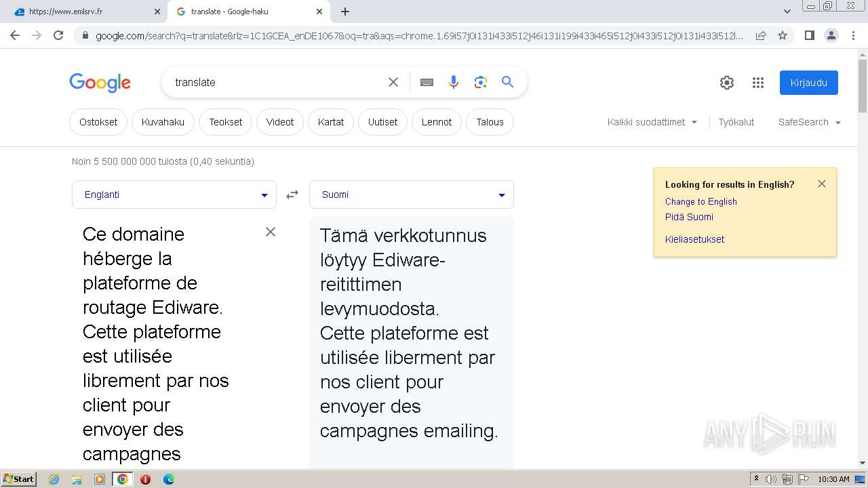This screenshot has height=488, width=868.
Task: Click results count 'Noin 5 500 000 000 tulosta'
Action: coord(163,161)
